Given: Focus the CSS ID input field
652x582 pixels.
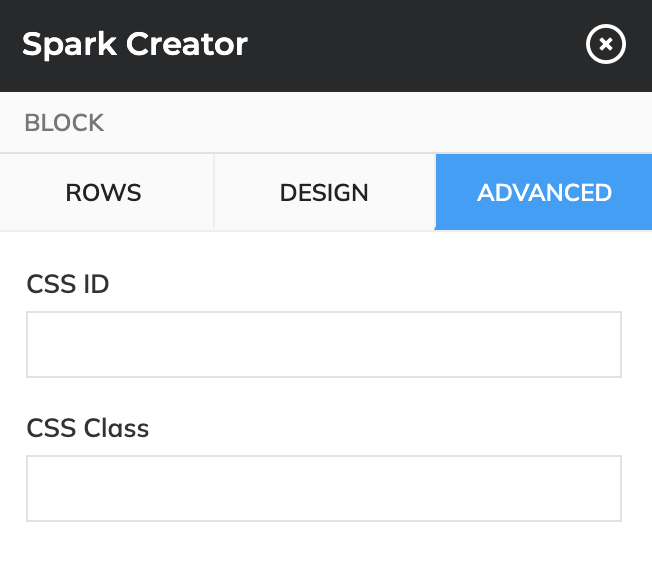Looking at the screenshot, I should click(x=324, y=345).
